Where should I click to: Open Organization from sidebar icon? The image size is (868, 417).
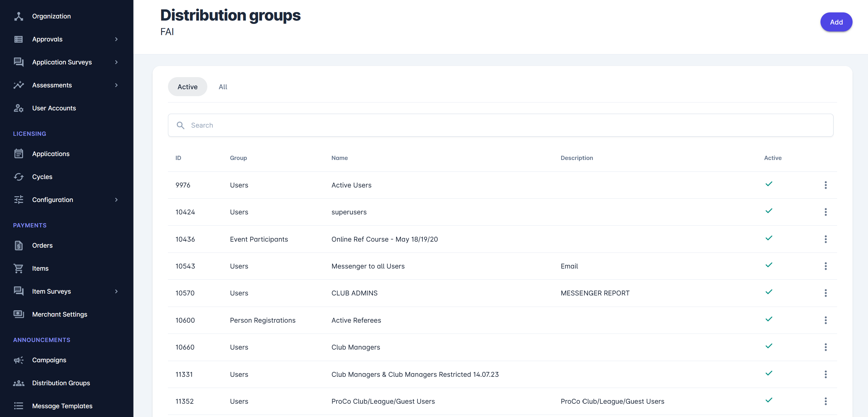pyautogui.click(x=18, y=16)
